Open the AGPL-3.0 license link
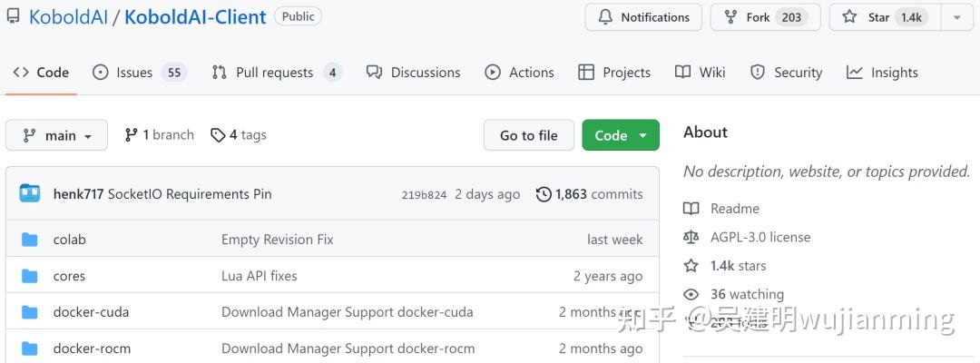Image resolution: width=980 pixels, height=363 pixels. click(x=760, y=237)
